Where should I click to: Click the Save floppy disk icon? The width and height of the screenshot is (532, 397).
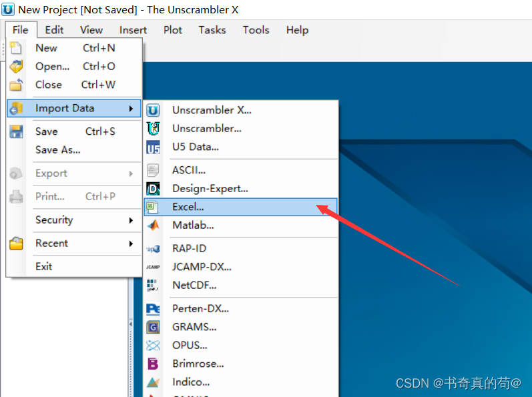pyautogui.click(x=16, y=131)
